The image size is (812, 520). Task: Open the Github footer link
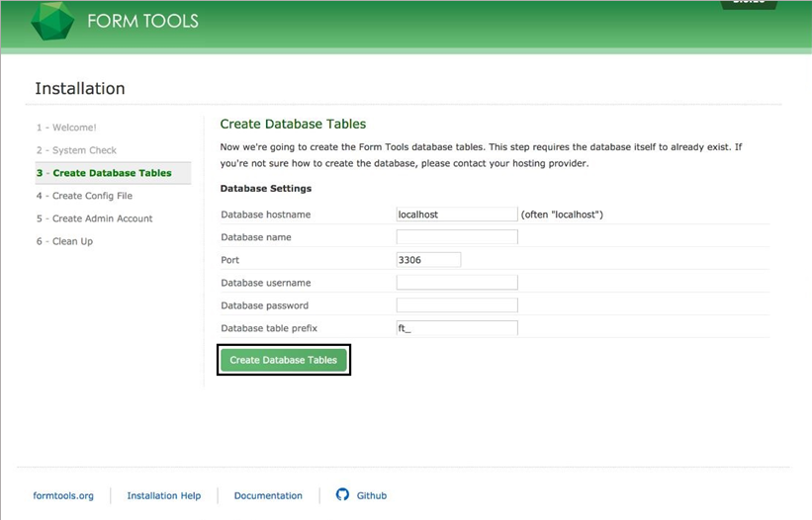[x=371, y=495]
